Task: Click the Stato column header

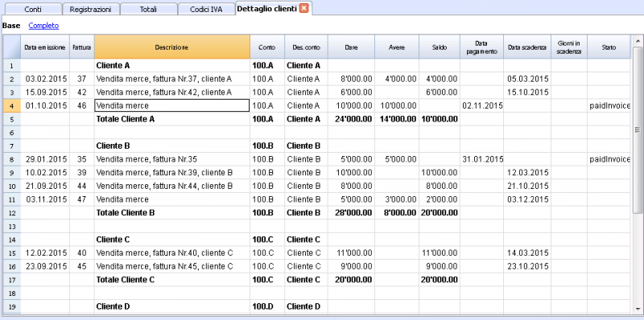Action: (609, 47)
